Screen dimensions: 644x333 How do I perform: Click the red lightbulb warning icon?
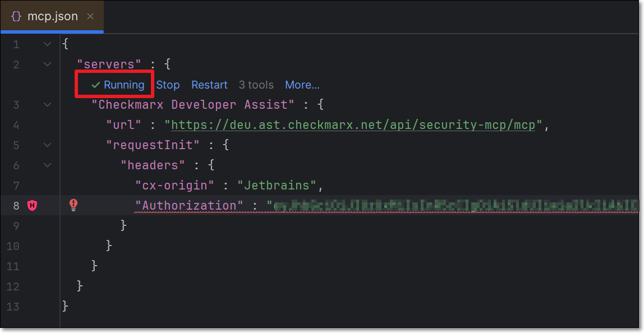(73, 205)
